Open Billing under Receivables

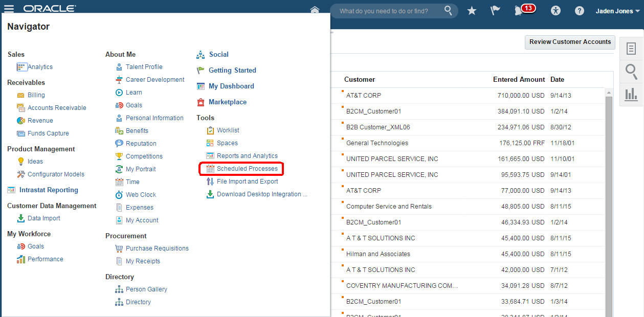coord(36,95)
